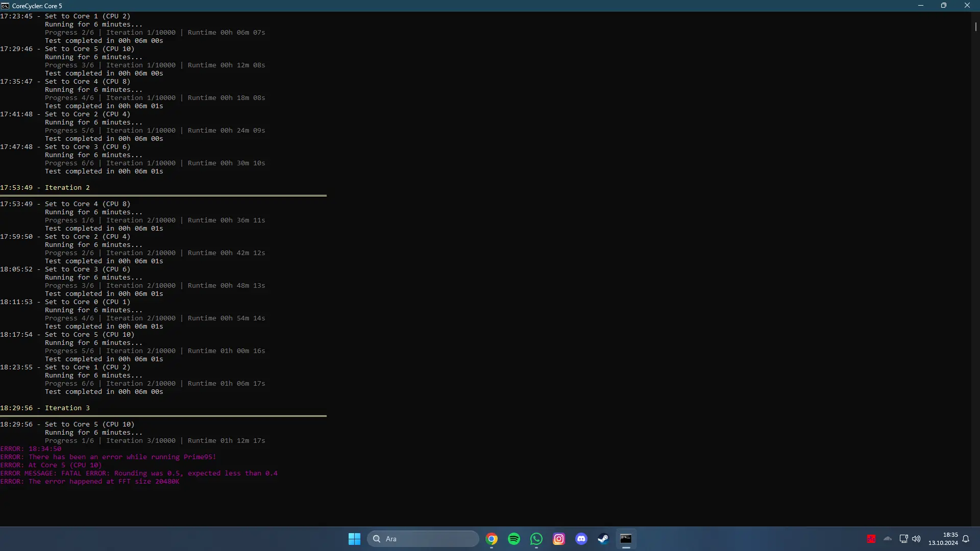The height and width of the screenshot is (551, 980).
Task: Open the network status tray icon
Action: pos(903,539)
